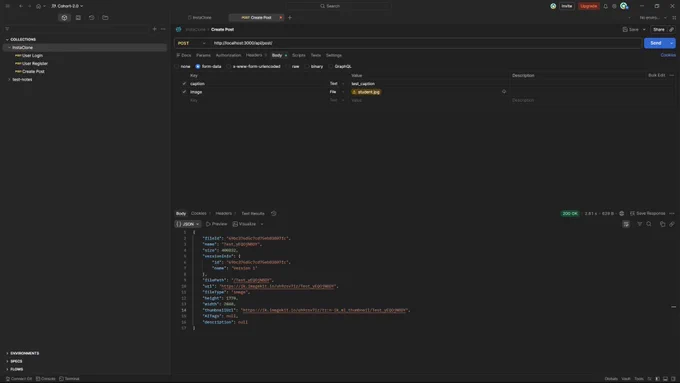This screenshot has width=680, height=383.
Task: Open network globe icon in response bar
Action: pos(621,213)
